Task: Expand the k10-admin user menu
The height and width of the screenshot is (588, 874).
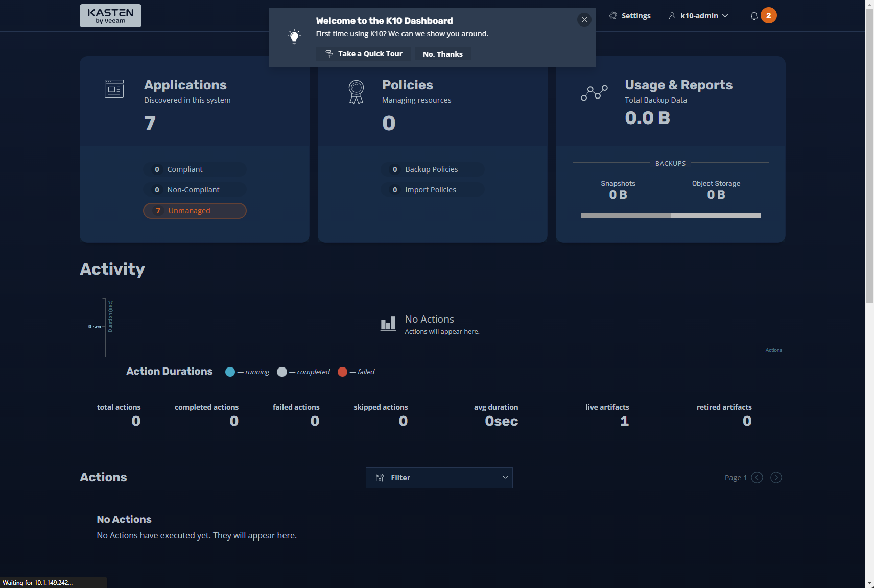Action: pos(699,16)
